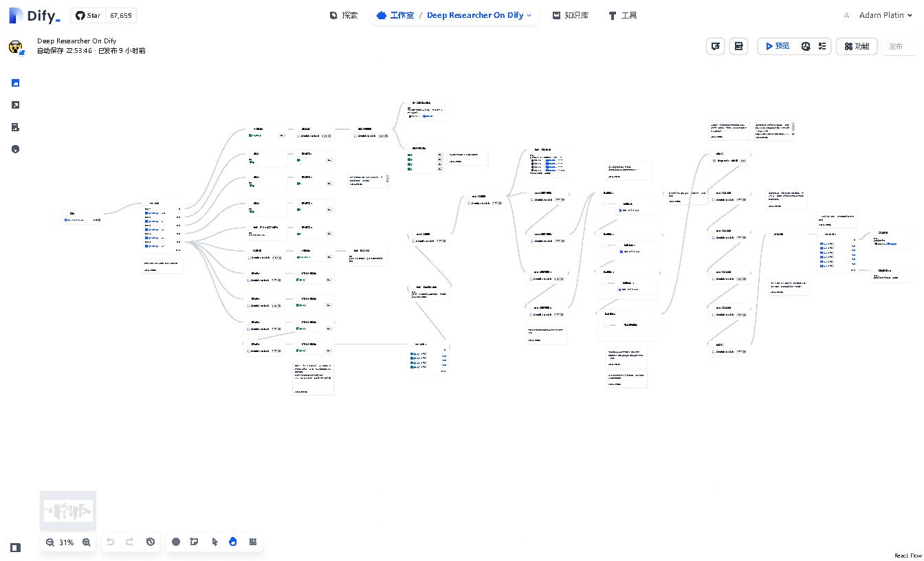Open the Adam Platin account menu

pyautogui.click(x=878, y=15)
